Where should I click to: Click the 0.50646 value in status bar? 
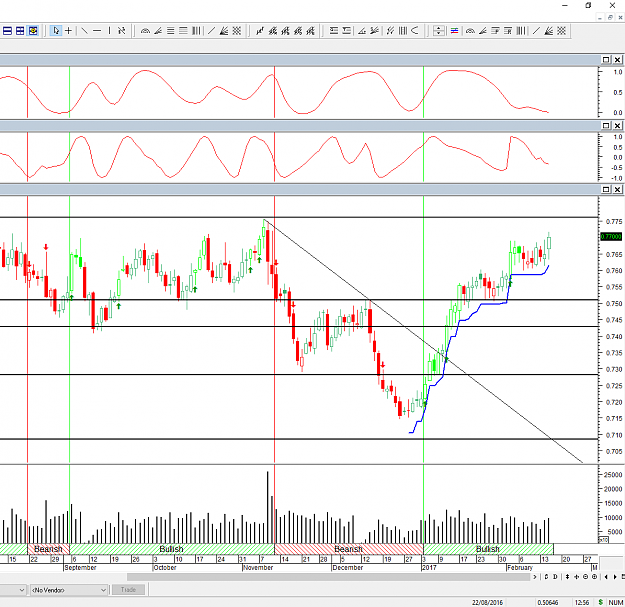click(x=548, y=602)
